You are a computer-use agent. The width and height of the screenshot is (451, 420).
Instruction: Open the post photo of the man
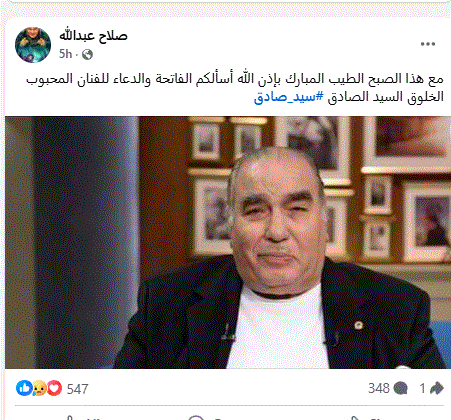point(228,242)
